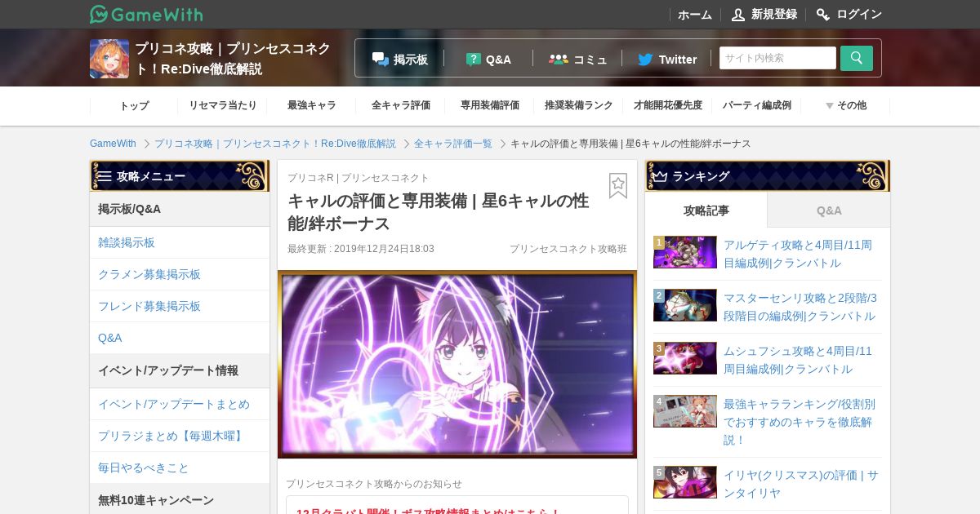The height and width of the screenshot is (514, 980).
Task: Open the トップ navigation tab
Action: [x=134, y=105]
